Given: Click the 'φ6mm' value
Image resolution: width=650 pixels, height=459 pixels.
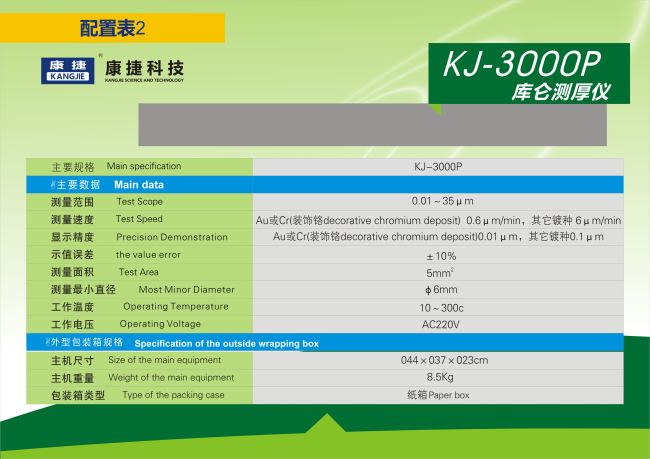Looking at the screenshot, I should (441, 289).
